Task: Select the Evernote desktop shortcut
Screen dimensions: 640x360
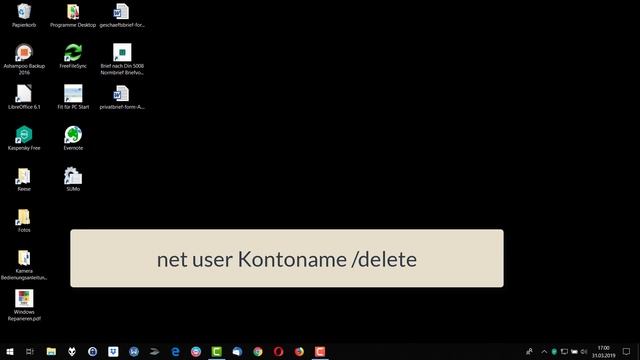Action: (x=73, y=138)
